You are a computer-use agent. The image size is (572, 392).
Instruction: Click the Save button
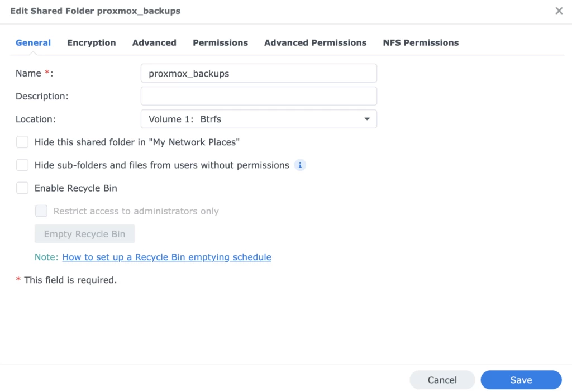click(521, 380)
